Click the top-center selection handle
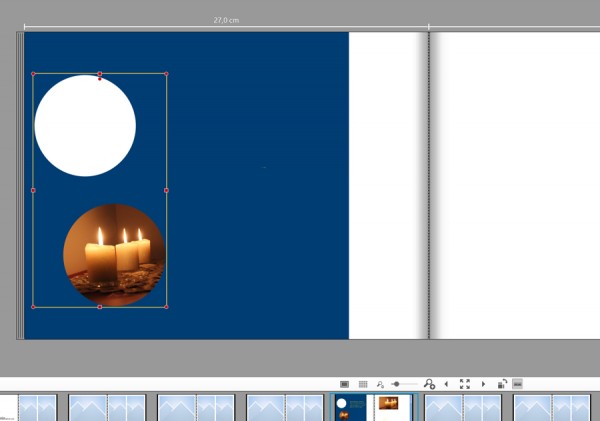Screen dimensions: 600x421 [99, 74]
